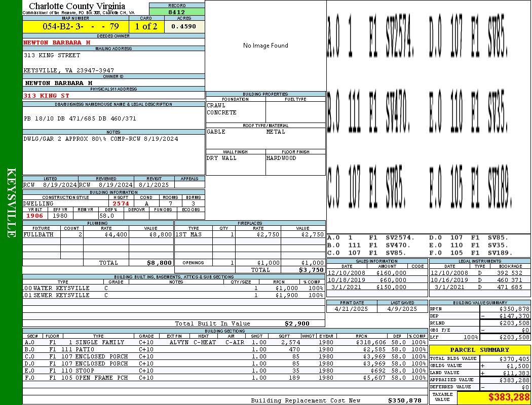Click DEP value $147,370 in building summary
The height and width of the screenshot is (405, 532).
coord(514,316)
